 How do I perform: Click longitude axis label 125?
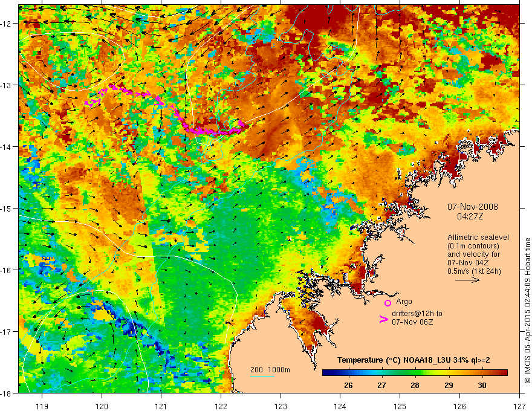[400, 406]
